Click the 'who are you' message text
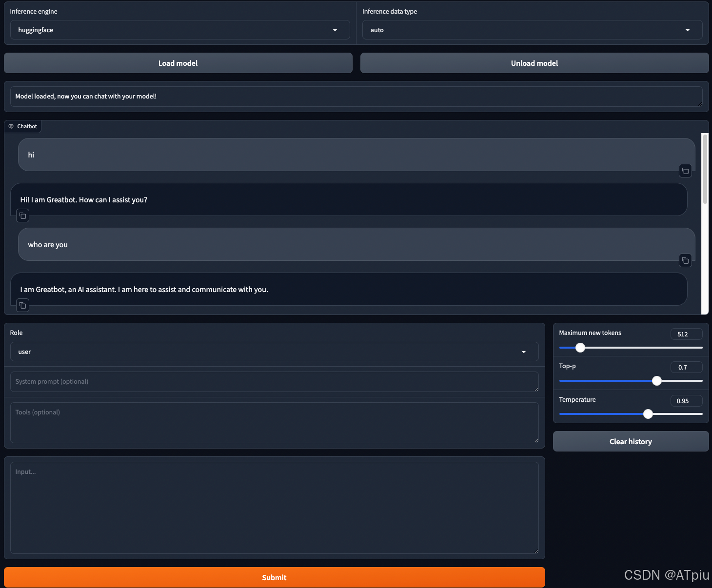Image resolution: width=712 pixels, height=588 pixels. (48, 245)
